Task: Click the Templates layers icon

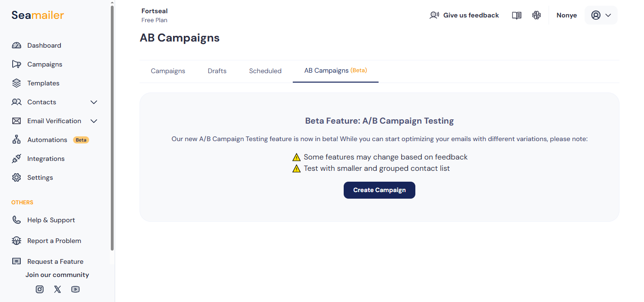Action: tap(17, 83)
